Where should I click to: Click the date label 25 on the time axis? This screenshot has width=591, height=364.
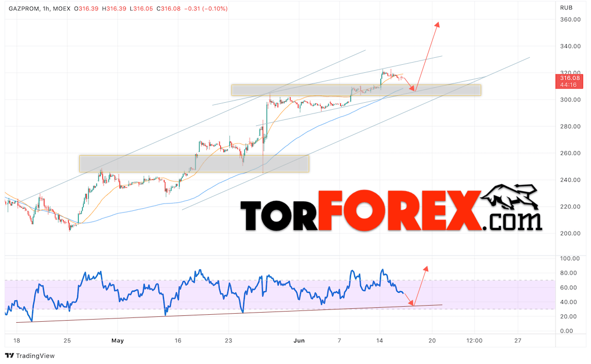pos(67,340)
